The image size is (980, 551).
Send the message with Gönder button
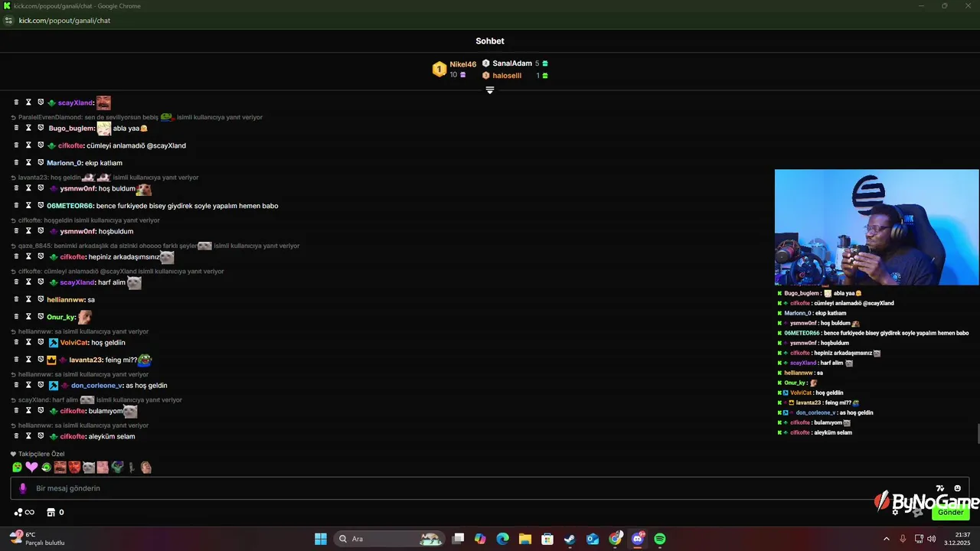[x=951, y=512]
